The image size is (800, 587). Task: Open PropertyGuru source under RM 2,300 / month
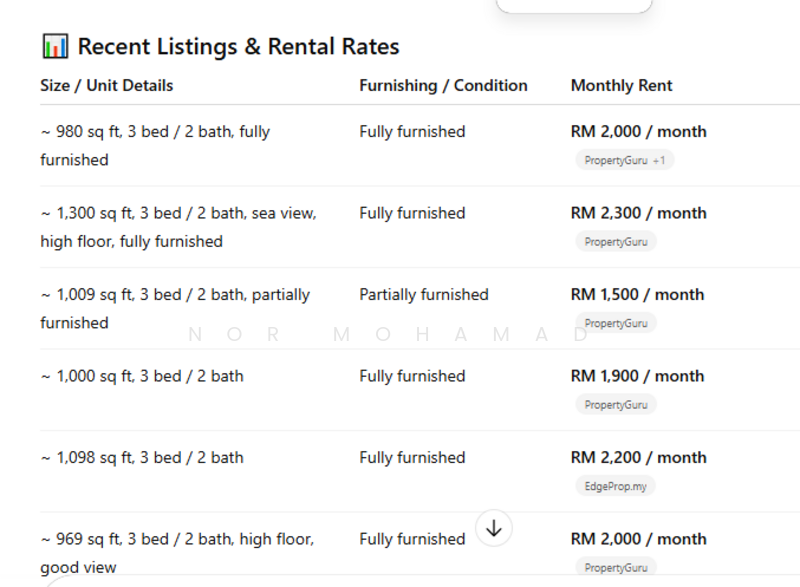click(x=615, y=242)
